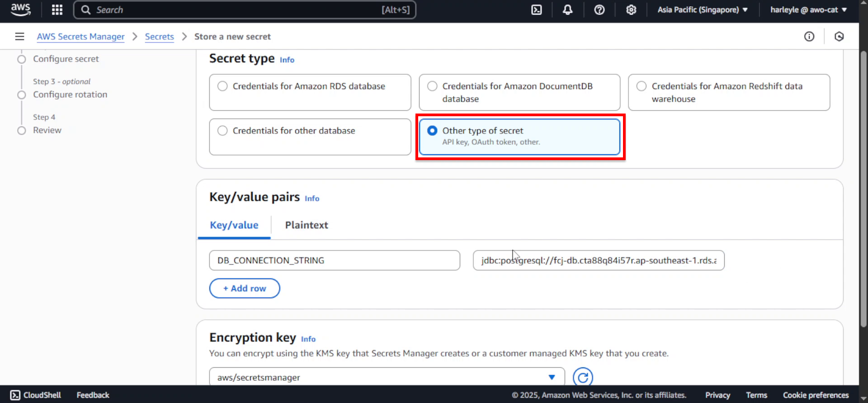Click the page vertical scrollbar
This screenshot has width=868, height=403.
point(863,190)
